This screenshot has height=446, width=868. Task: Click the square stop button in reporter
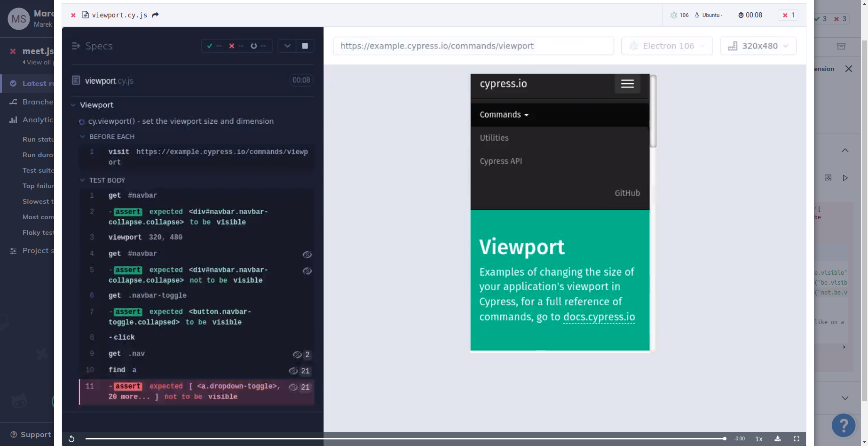tap(305, 46)
